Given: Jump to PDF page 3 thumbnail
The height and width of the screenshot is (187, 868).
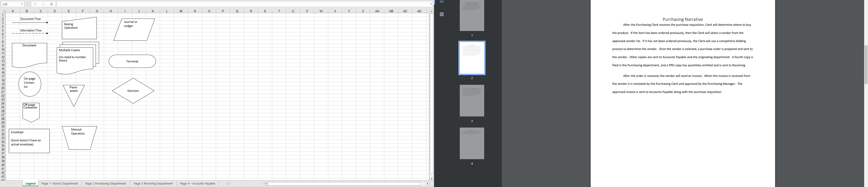Looking at the screenshot, I should click(x=472, y=100).
